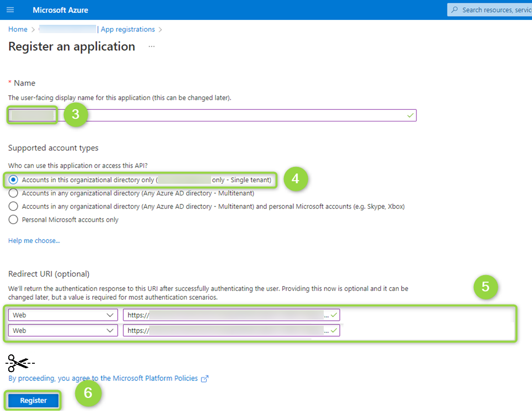Click the Search resources box

(x=489, y=10)
